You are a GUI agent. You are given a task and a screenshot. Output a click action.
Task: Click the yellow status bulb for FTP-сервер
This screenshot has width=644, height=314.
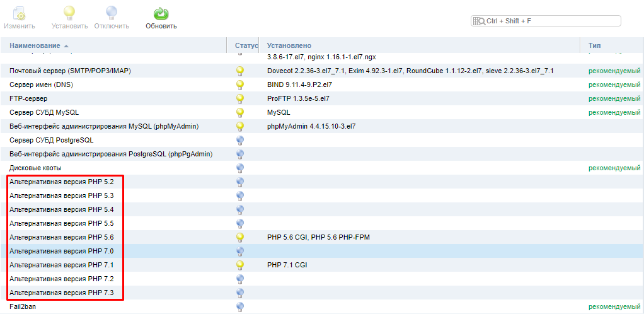239,98
